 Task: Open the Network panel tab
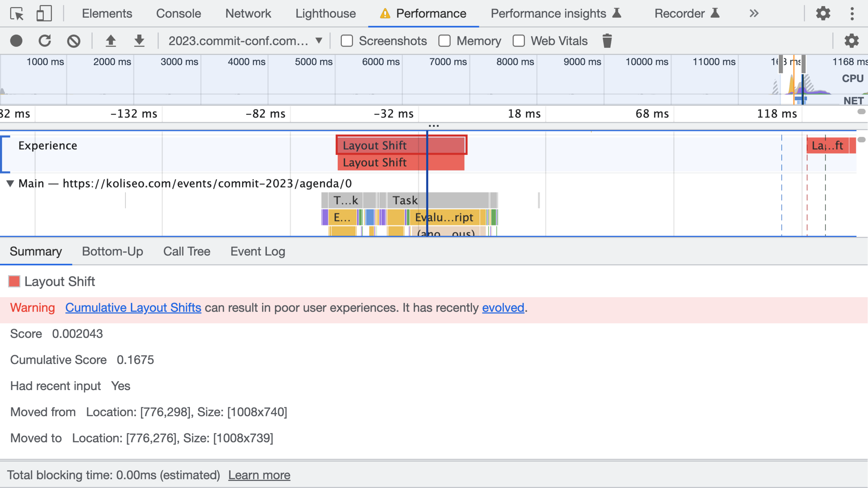click(248, 14)
